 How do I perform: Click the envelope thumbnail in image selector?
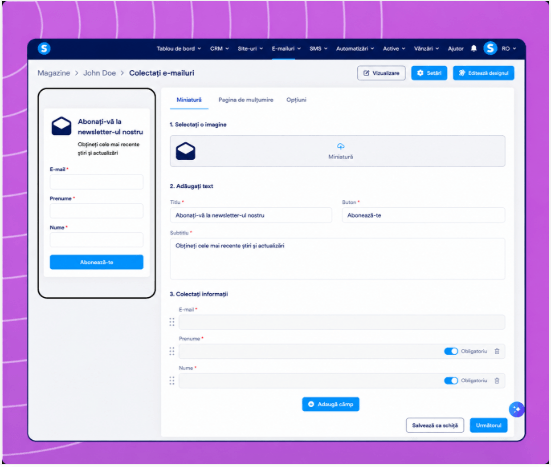tap(186, 151)
